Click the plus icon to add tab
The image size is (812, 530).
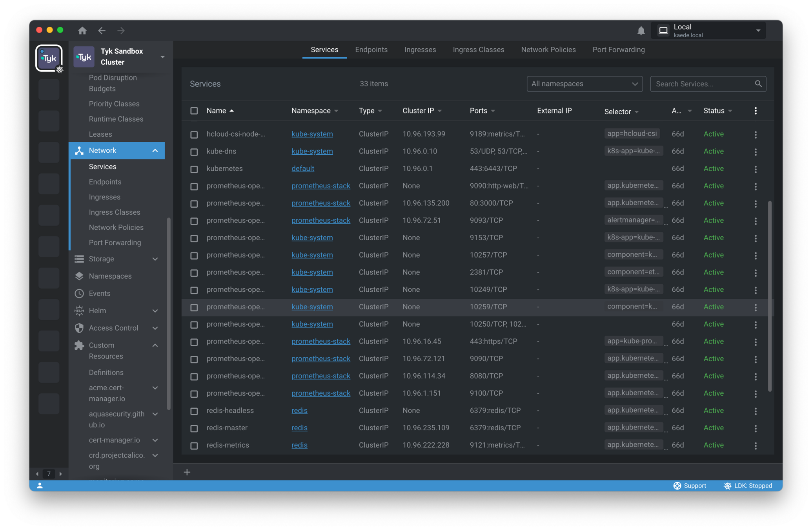coord(187,472)
